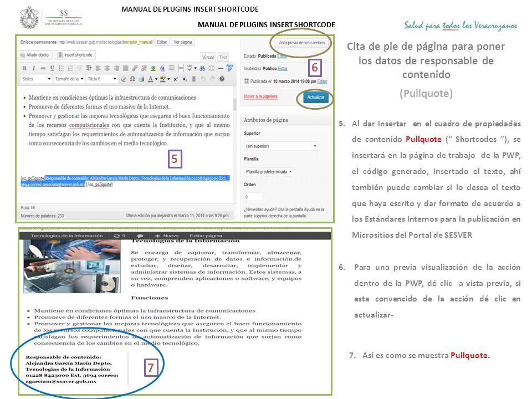532x399 pixels.
Task: Open the + Nuevo admin bar menu
Action: [167, 236]
